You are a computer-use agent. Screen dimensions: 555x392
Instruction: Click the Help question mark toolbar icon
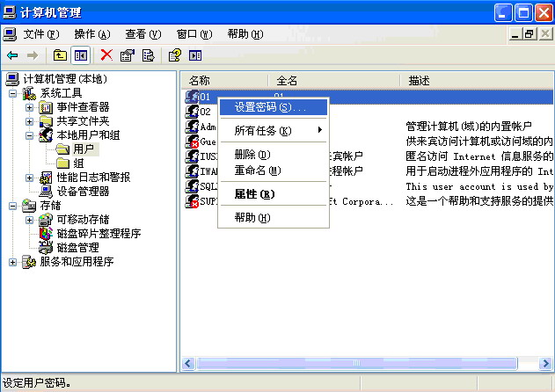click(174, 55)
